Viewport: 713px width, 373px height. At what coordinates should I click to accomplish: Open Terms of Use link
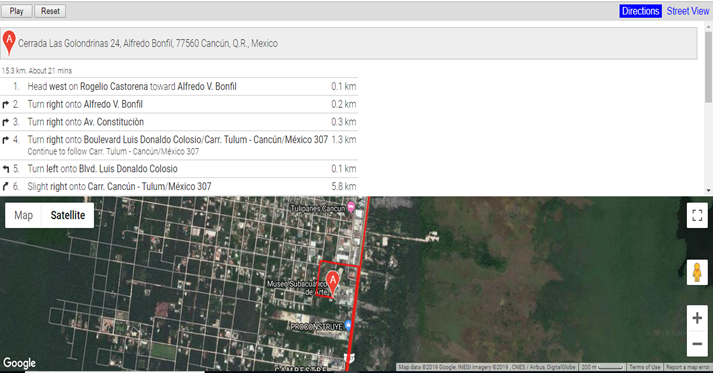point(644,367)
